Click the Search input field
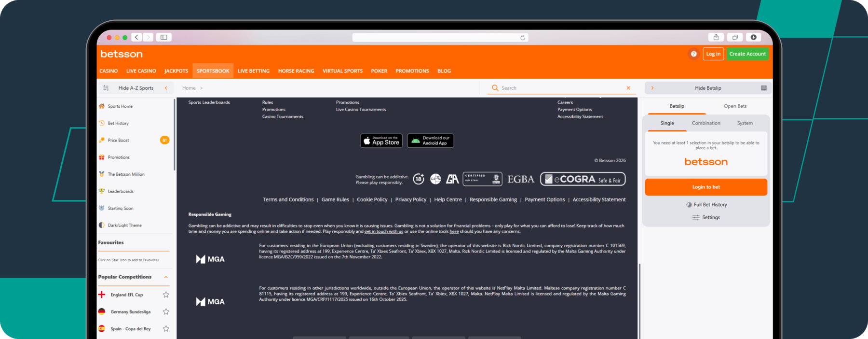Image resolution: width=868 pixels, height=339 pixels. pos(562,88)
